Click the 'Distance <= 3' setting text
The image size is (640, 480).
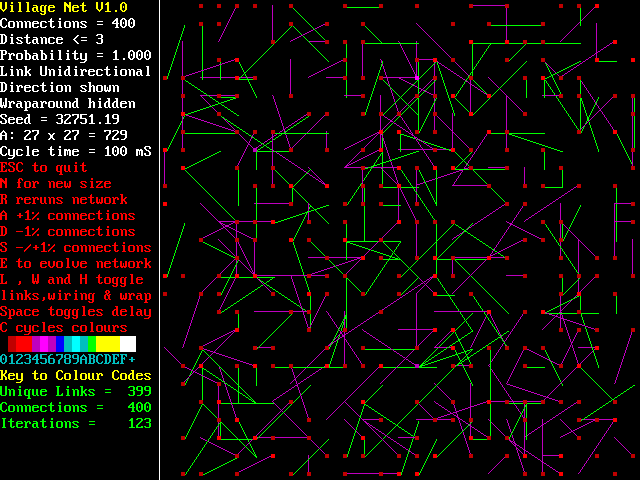click(x=52, y=39)
